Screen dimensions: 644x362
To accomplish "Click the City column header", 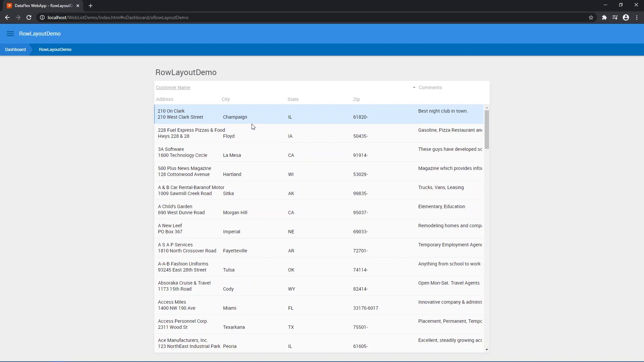I will [226, 99].
